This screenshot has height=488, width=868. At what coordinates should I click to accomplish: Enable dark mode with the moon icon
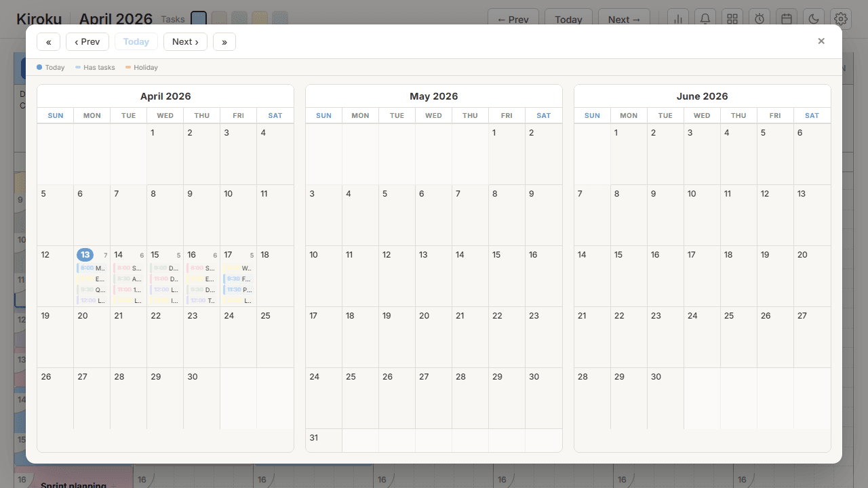tap(813, 18)
